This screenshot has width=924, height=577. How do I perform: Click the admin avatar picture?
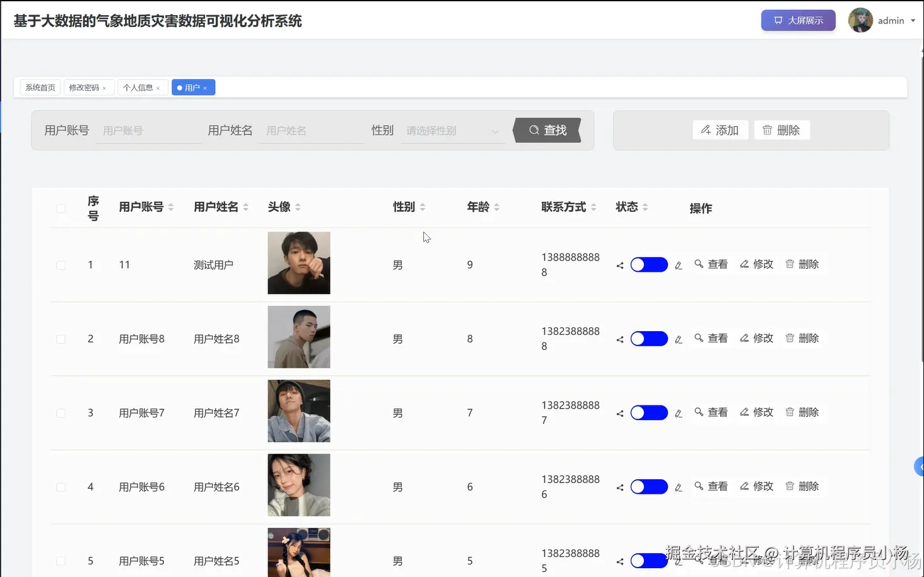coord(860,20)
